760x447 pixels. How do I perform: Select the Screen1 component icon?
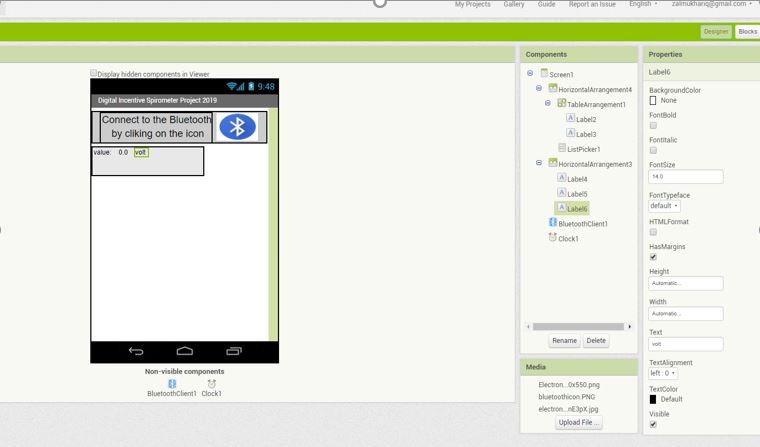point(544,73)
